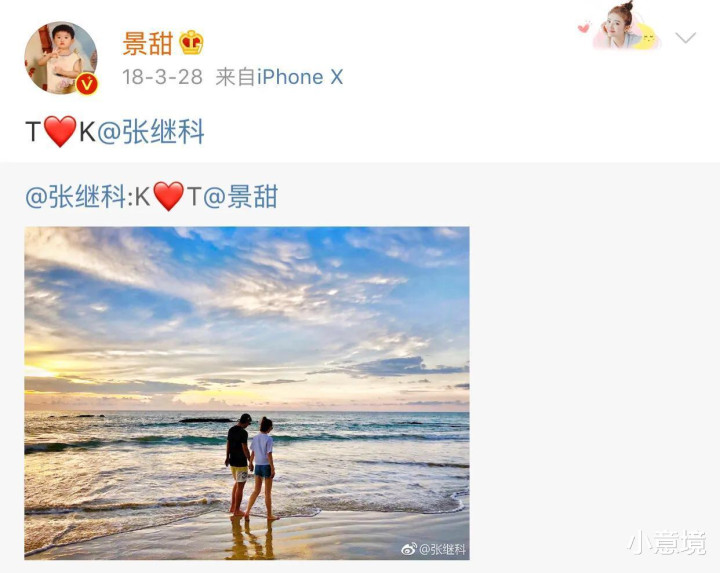Open @张继科 author link in reposted card
The height and width of the screenshot is (573, 720).
point(75,197)
